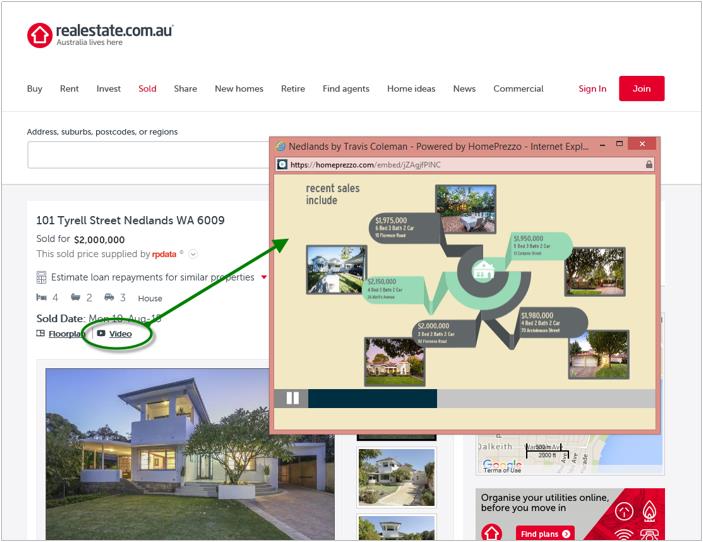703x542 pixels.
Task: Open Estimate loan repayments for similar properties
Action: (x=152, y=277)
